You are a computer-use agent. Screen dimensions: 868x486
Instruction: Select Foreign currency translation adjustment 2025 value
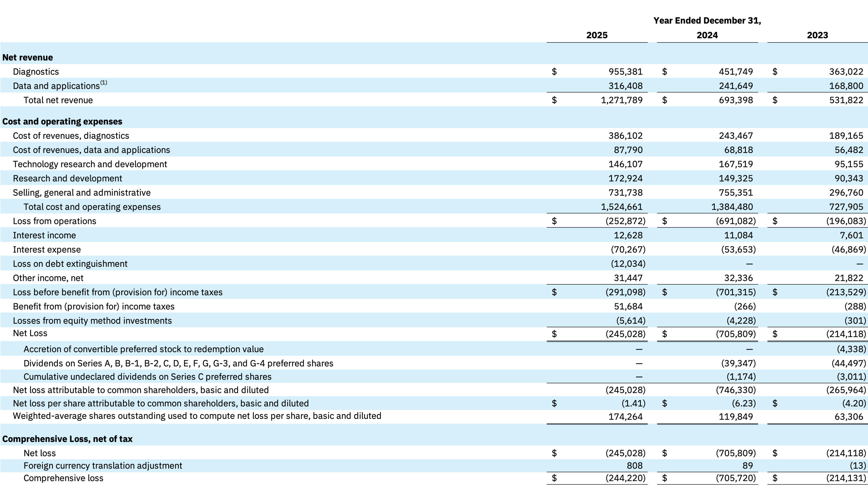pos(634,466)
